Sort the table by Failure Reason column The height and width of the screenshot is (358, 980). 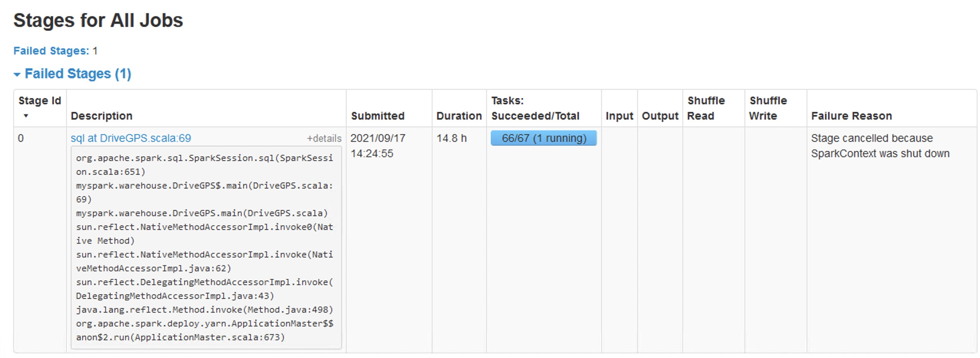(852, 115)
